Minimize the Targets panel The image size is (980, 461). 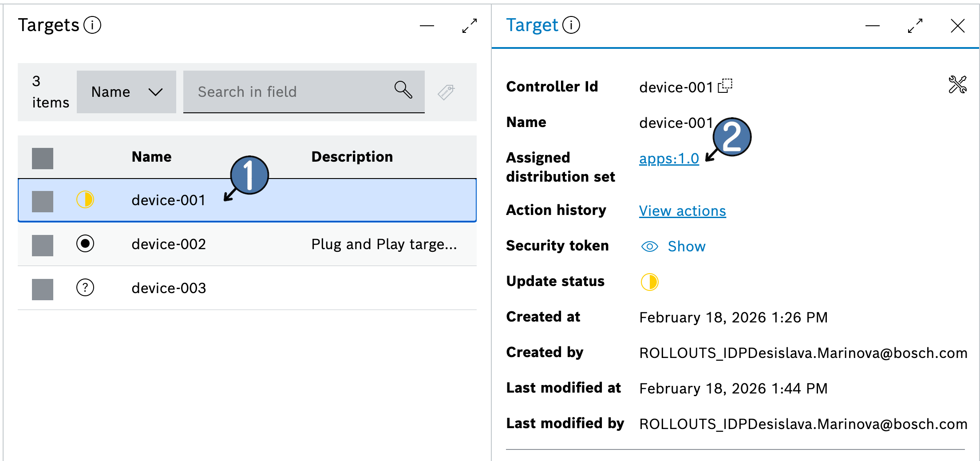point(427,26)
